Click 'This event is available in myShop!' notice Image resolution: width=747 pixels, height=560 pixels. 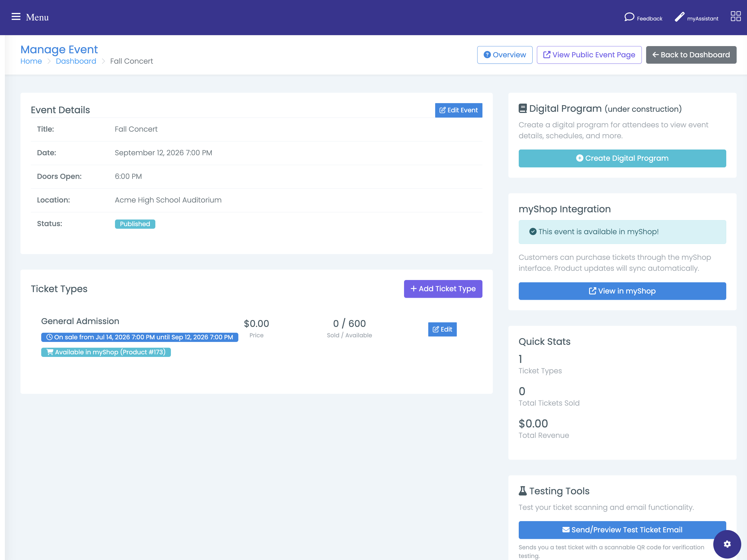click(622, 232)
